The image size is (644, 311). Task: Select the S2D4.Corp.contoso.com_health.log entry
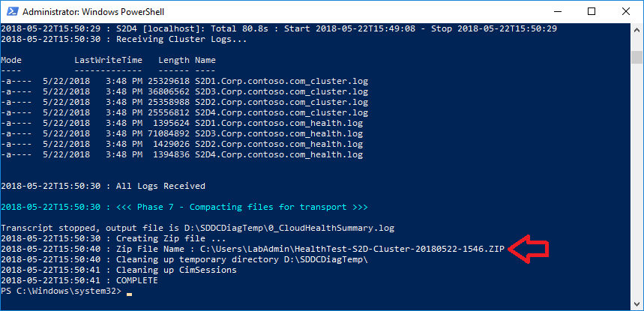tap(279, 154)
